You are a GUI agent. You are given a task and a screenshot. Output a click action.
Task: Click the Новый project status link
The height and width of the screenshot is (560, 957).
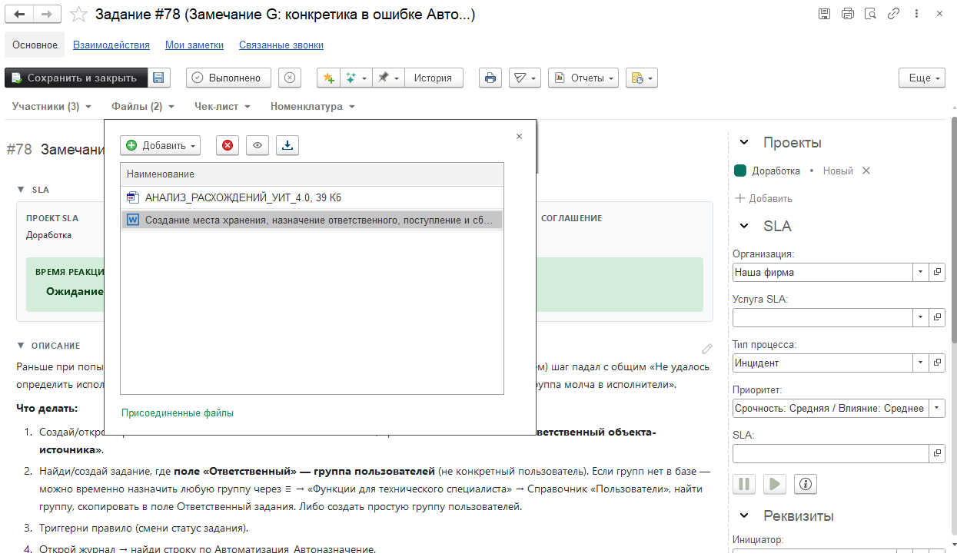(838, 171)
